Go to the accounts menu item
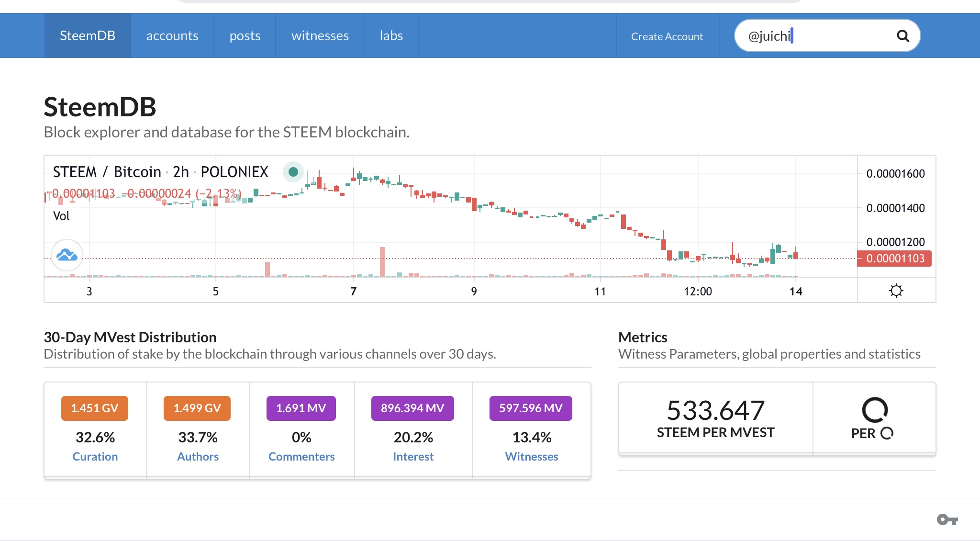This screenshot has width=980, height=541. (172, 35)
